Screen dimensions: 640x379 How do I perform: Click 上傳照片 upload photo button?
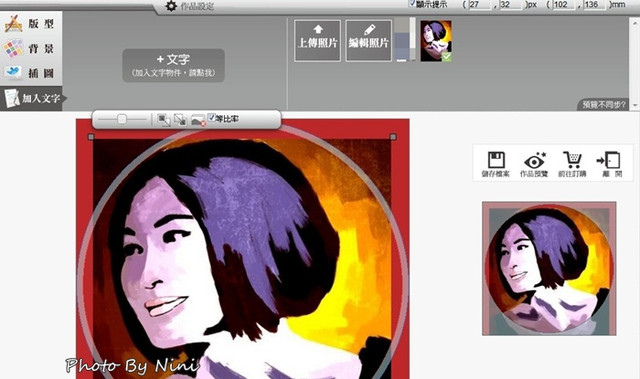(x=318, y=40)
